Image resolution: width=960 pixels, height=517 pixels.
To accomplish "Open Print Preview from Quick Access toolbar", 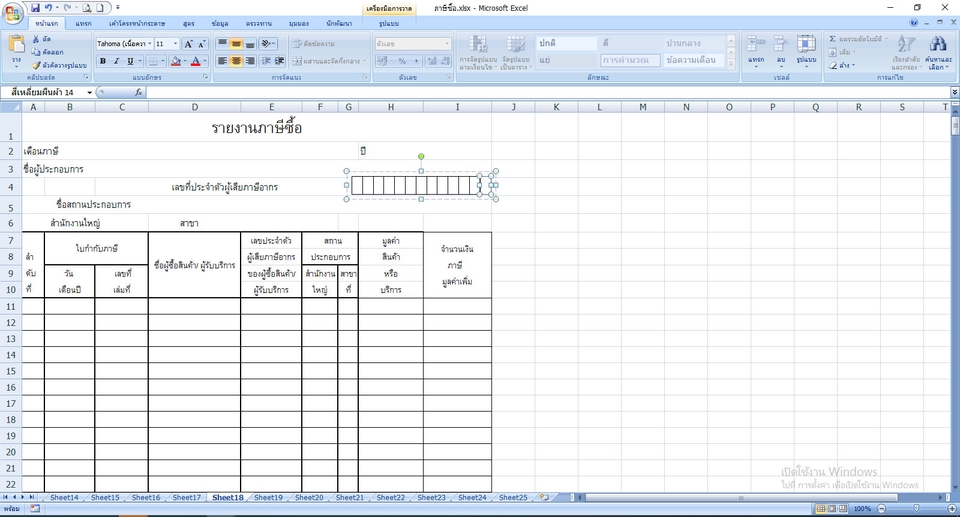I will tap(87, 8).
